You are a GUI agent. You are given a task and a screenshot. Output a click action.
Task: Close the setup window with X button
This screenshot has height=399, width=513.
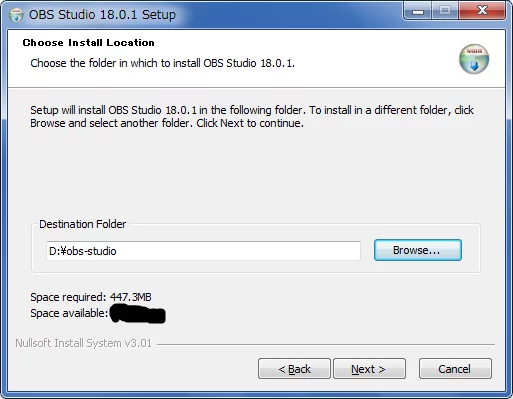pos(482,11)
